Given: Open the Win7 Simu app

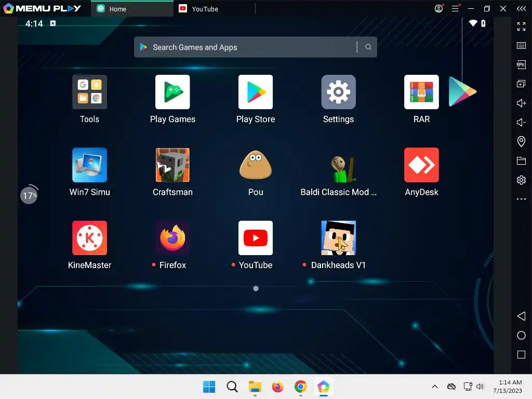Looking at the screenshot, I should pyautogui.click(x=89, y=165).
